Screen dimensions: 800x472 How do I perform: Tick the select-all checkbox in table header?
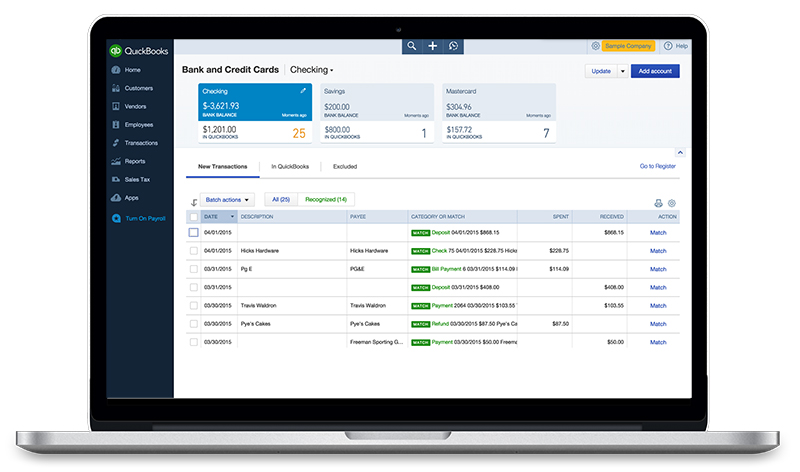[194, 217]
